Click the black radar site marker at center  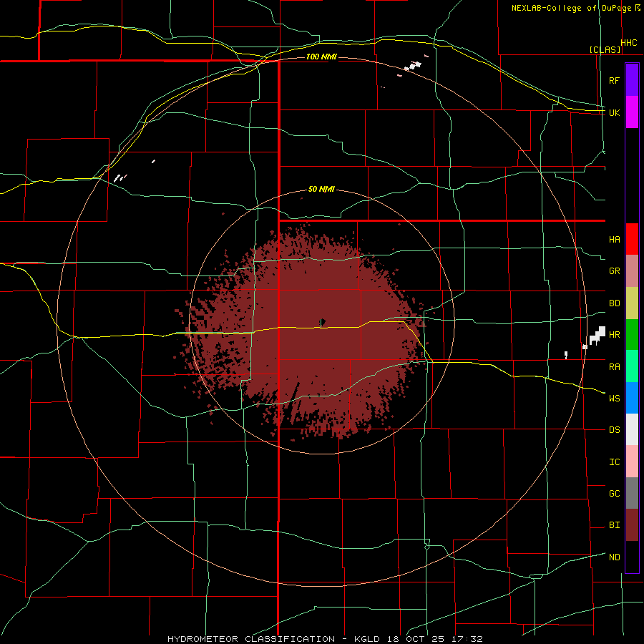323,321
